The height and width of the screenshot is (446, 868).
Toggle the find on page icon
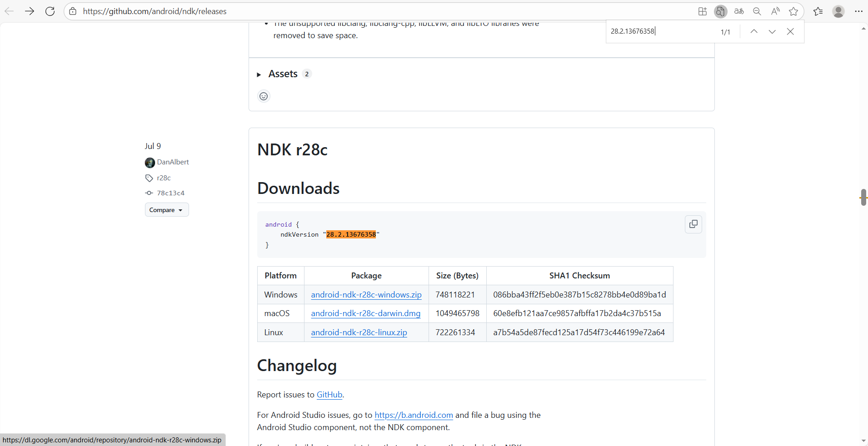pyautogui.click(x=720, y=11)
